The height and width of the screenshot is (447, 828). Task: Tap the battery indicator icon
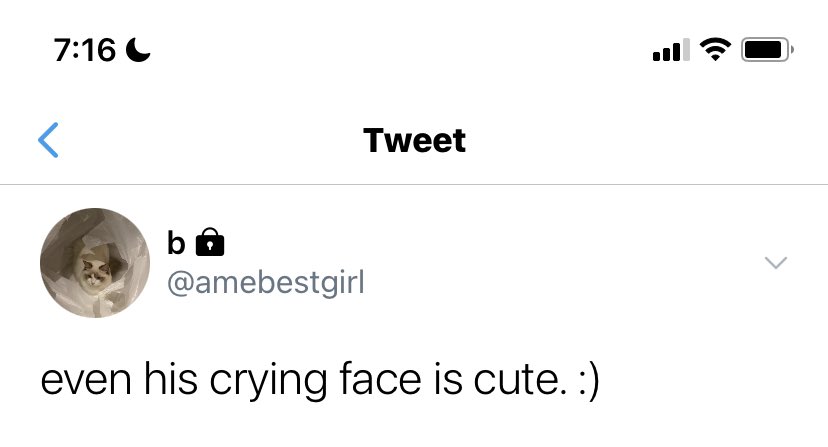(x=767, y=50)
